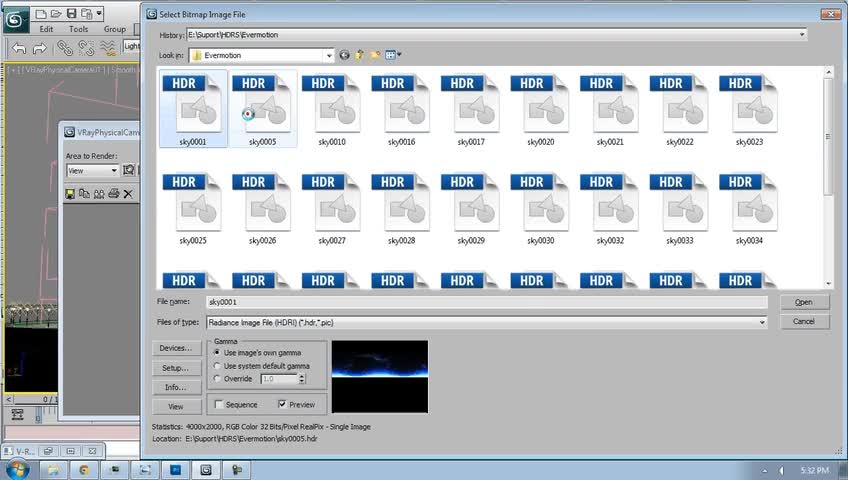Expand the quick access toolbar arrow
The width and height of the screenshot is (848, 480).
coord(100,13)
